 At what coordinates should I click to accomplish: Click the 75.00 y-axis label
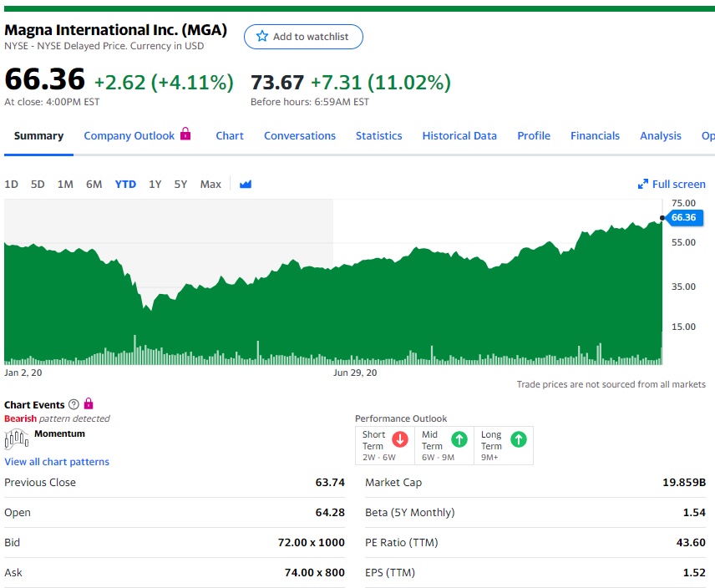point(683,203)
